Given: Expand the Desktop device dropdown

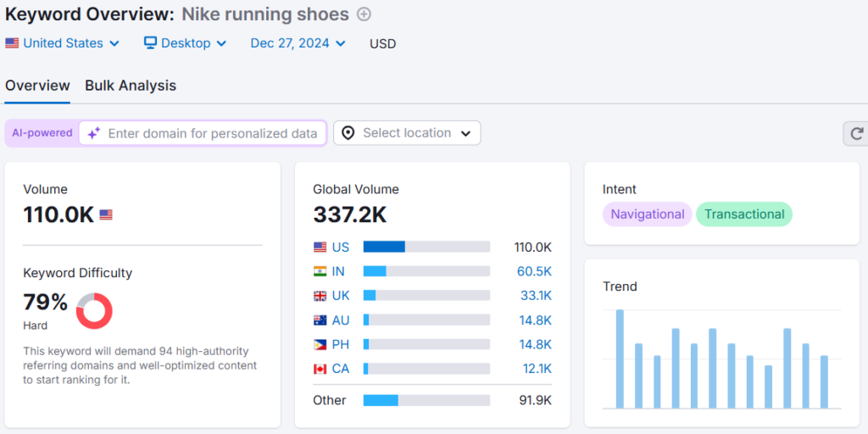Looking at the screenshot, I should pos(185,43).
